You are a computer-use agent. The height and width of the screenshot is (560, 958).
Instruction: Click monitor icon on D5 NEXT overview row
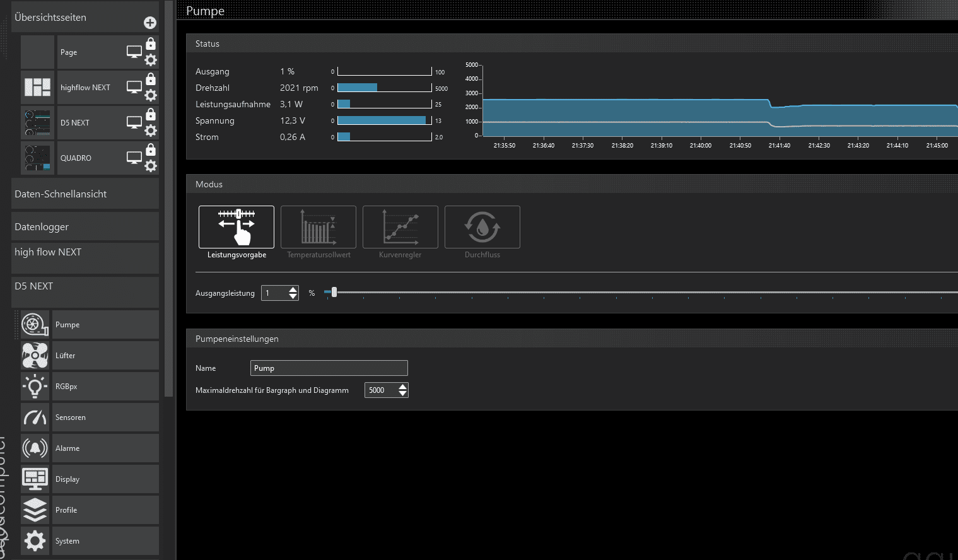coord(134,122)
